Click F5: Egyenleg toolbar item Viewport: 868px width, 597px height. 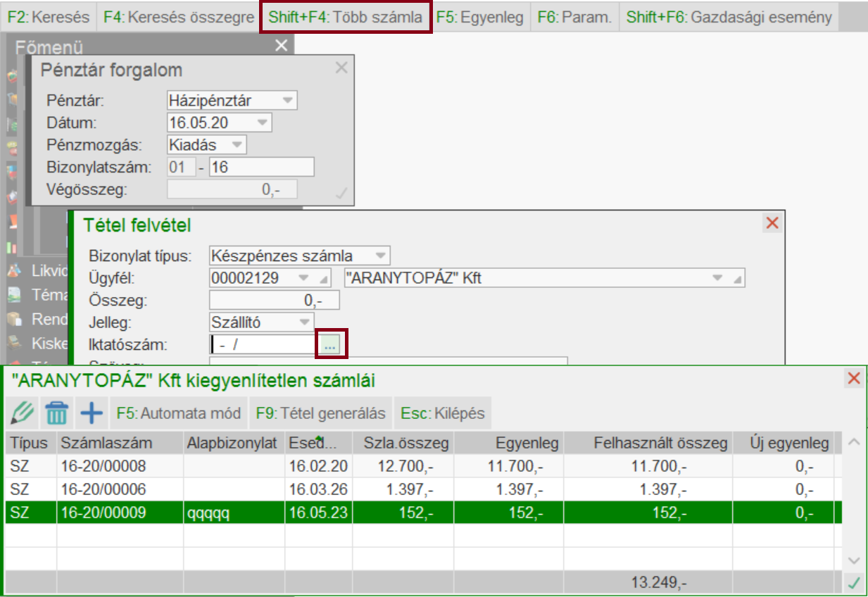(x=479, y=17)
